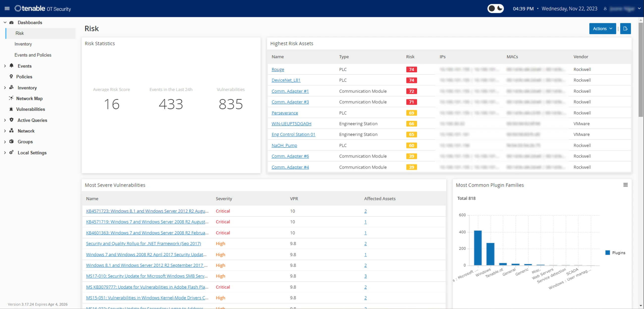Click the Active Queries sidebar icon
Image resolution: width=644 pixels, height=309 pixels.
coord(11,120)
